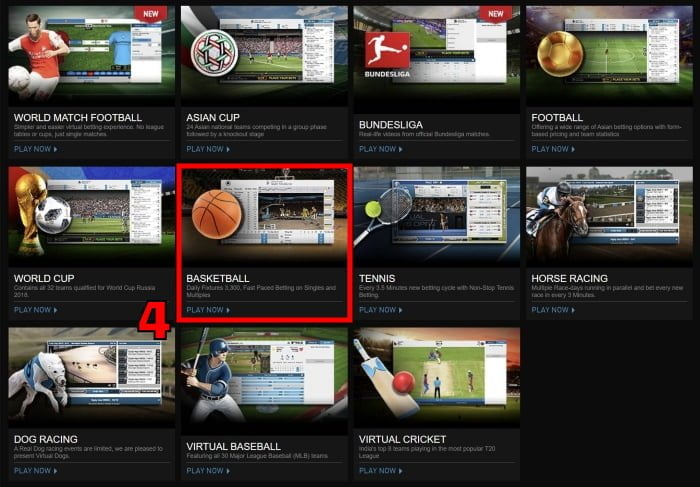Select the BUNDESLIGA title text

391,125
